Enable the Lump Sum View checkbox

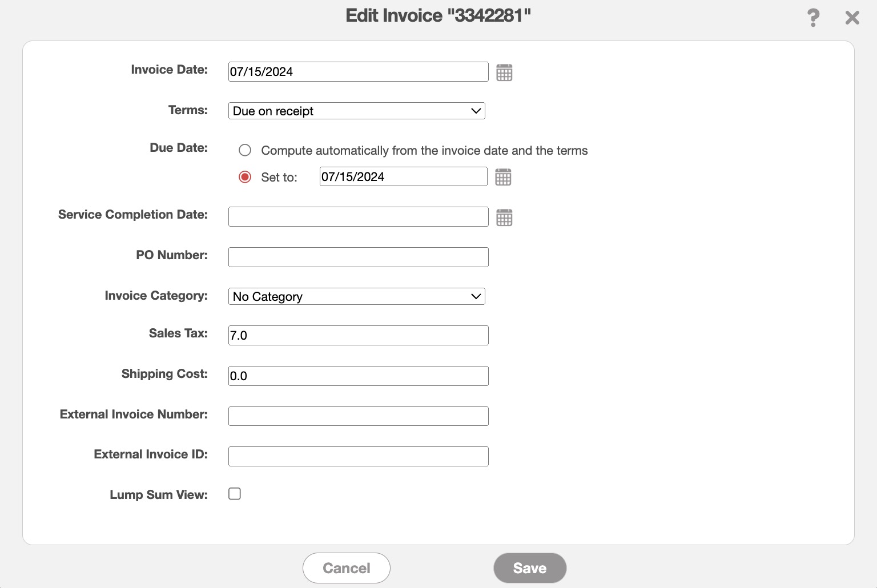[x=235, y=494]
